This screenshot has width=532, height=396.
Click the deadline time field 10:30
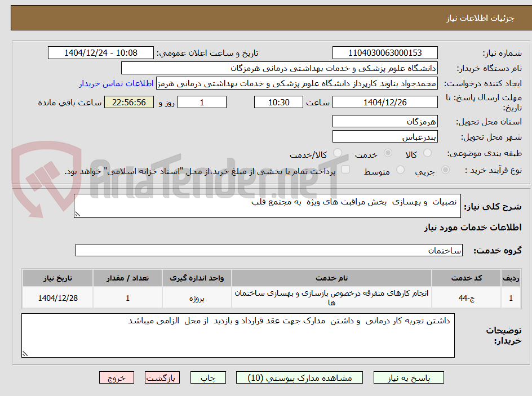278,102
